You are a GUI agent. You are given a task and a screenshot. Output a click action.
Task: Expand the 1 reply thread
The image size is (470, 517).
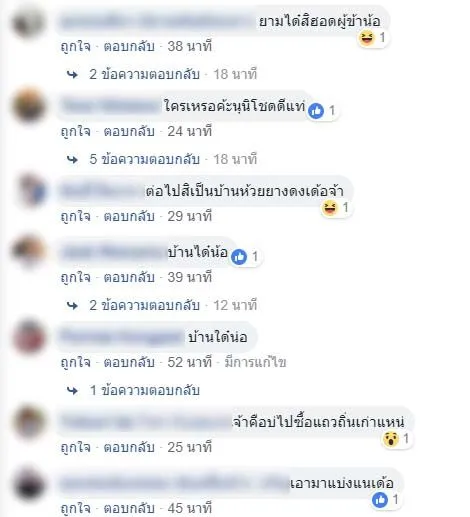pyautogui.click(x=145, y=390)
